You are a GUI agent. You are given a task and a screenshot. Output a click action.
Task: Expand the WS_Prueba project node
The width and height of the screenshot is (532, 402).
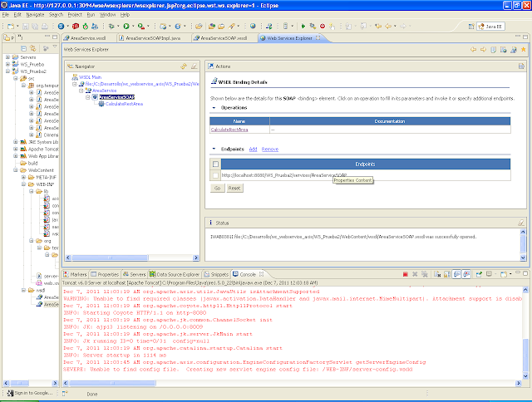point(7,65)
